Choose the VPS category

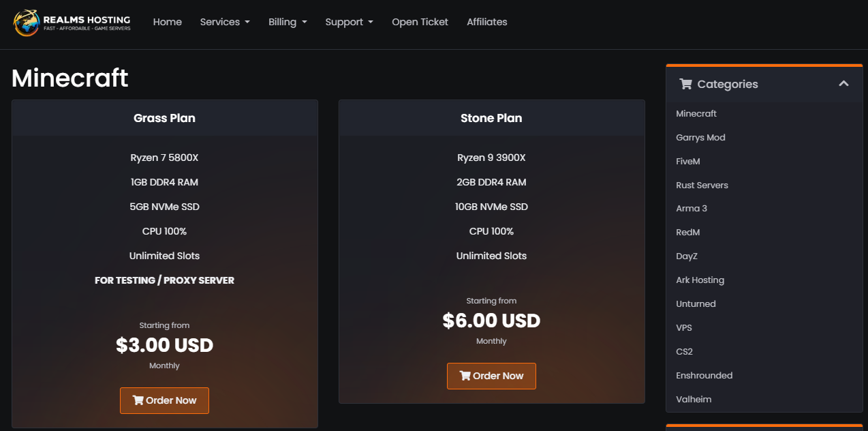pos(684,327)
